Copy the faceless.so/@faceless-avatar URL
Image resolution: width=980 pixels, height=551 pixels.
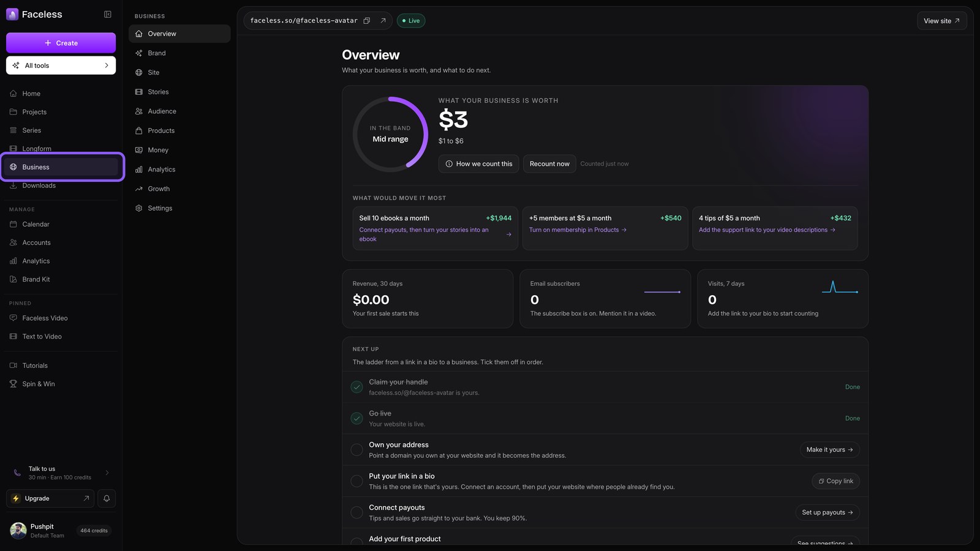367,21
